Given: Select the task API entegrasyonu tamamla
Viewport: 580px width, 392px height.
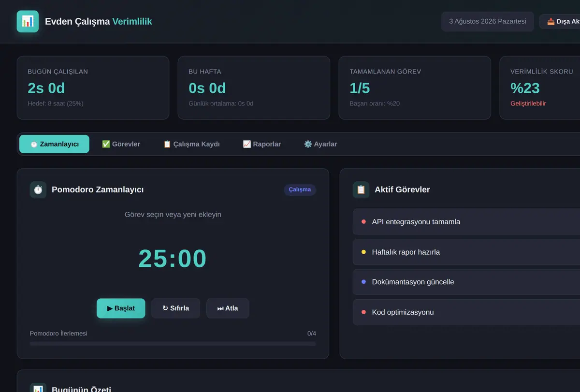Looking at the screenshot, I should coord(466,222).
